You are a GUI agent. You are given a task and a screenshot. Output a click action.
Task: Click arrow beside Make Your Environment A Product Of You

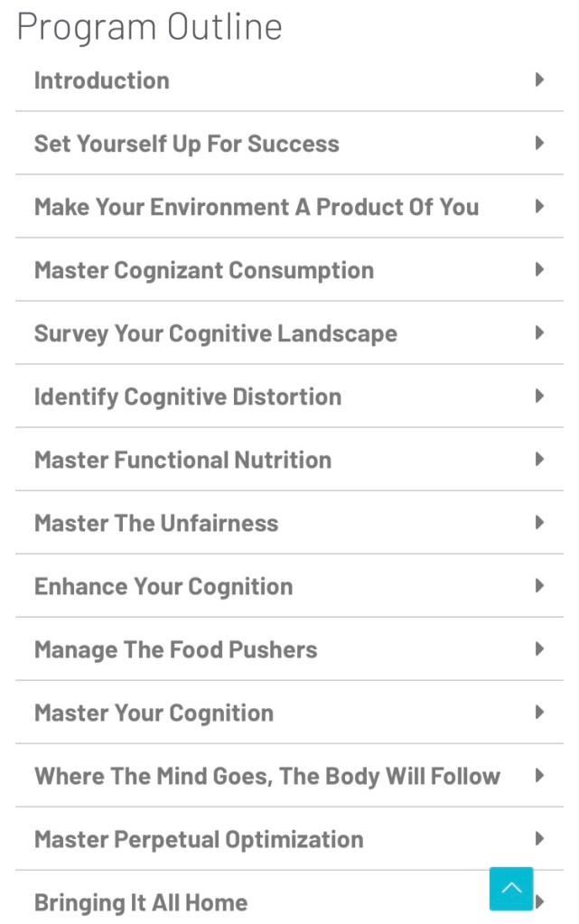(539, 206)
